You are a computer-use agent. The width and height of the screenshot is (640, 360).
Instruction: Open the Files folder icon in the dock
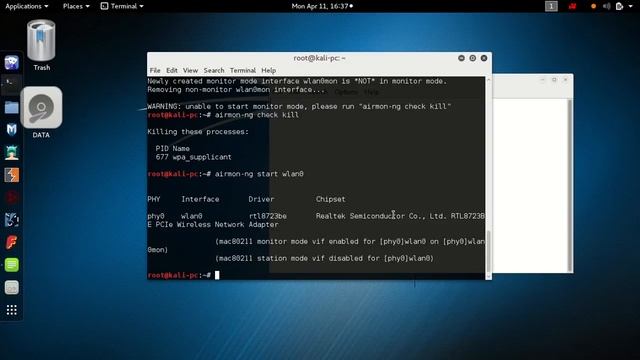click(x=11, y=107)
